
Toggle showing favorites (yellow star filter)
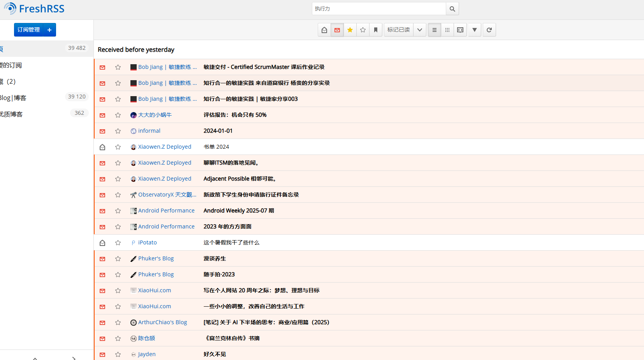click(350, 30)
